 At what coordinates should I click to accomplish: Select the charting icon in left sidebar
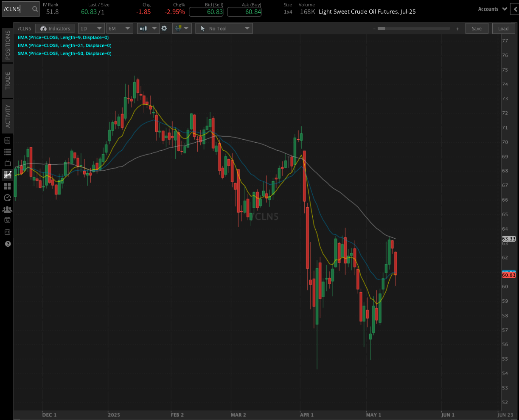tap(7, 175)
